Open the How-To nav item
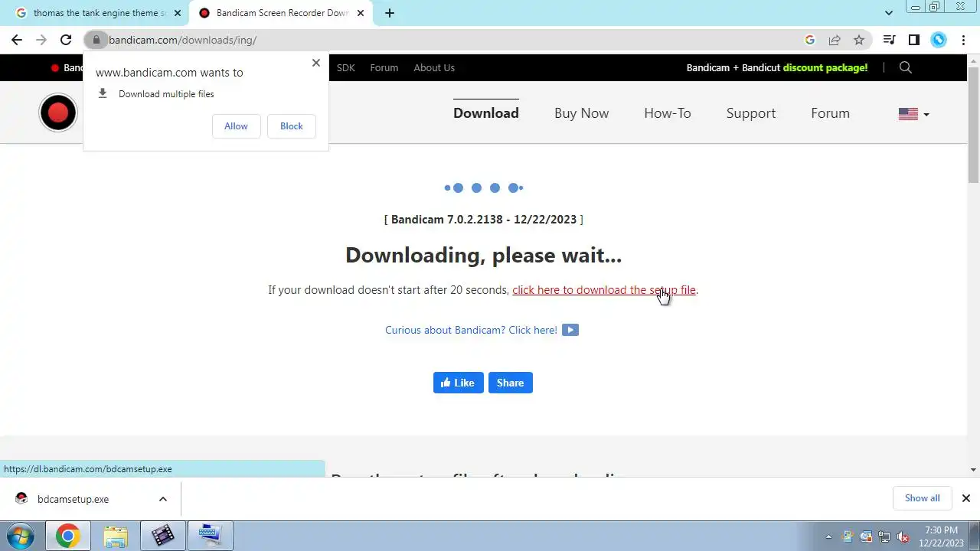Screen dimensions: 980x551 tap(668, 113)
